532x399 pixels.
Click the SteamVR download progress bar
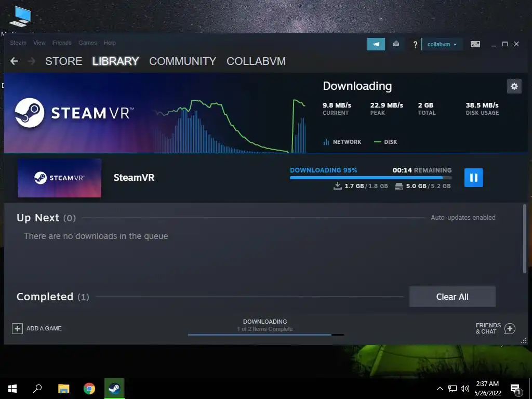coord(371,178)
